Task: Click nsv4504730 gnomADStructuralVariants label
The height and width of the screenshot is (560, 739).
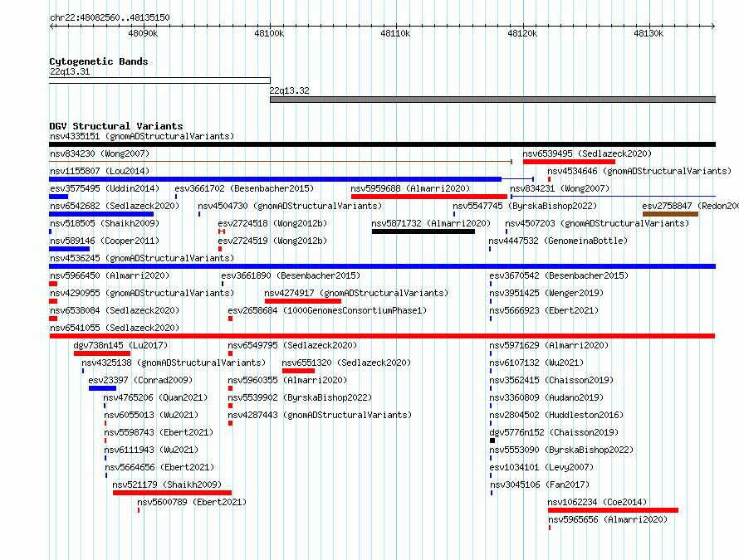Action: (x=290, y=206)
